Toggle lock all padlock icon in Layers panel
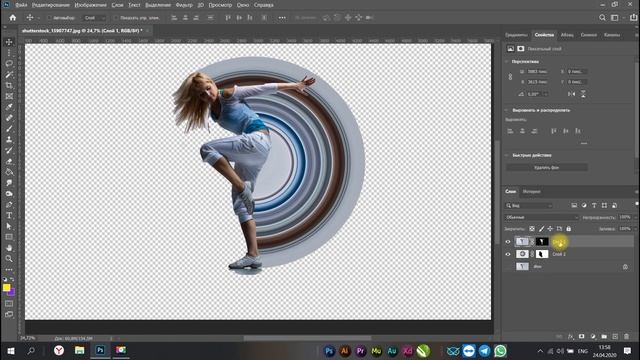Image resolution: width=640 pixels, height=360 pixels. coord(569,229)
